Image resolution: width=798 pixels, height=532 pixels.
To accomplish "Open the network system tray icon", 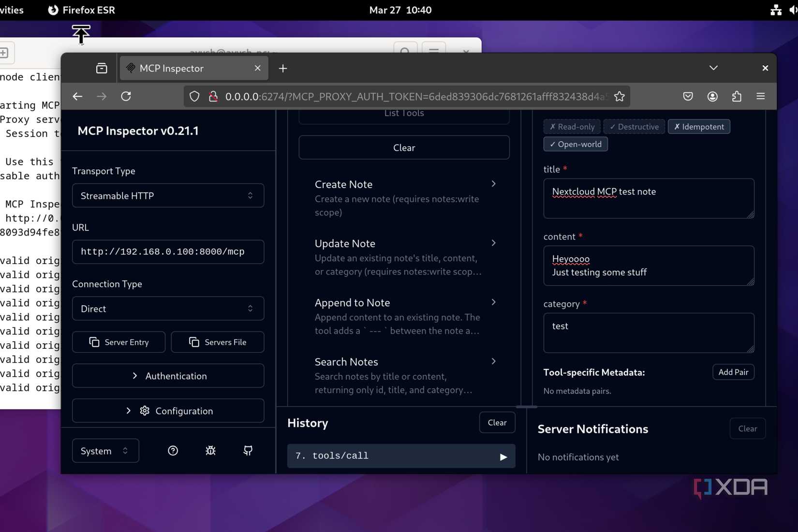I will pyautogui.click(x=776, y=10).
